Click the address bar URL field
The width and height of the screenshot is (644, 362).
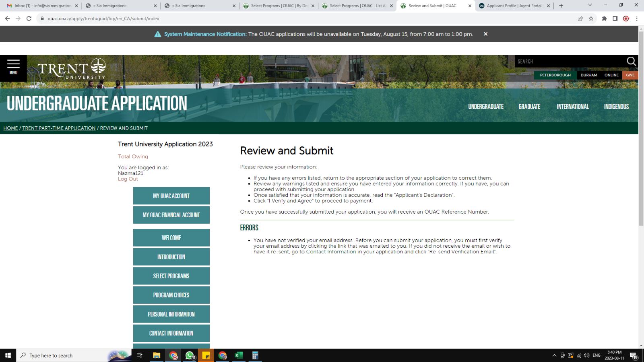point(306,19)
